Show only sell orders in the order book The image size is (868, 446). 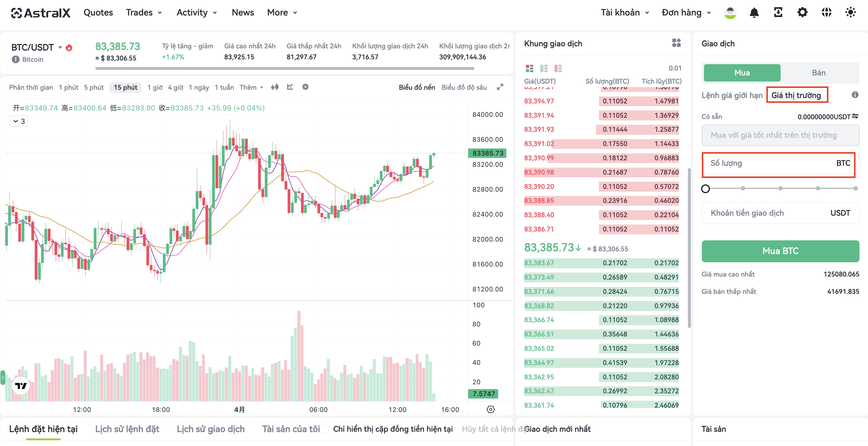[558, 68]
